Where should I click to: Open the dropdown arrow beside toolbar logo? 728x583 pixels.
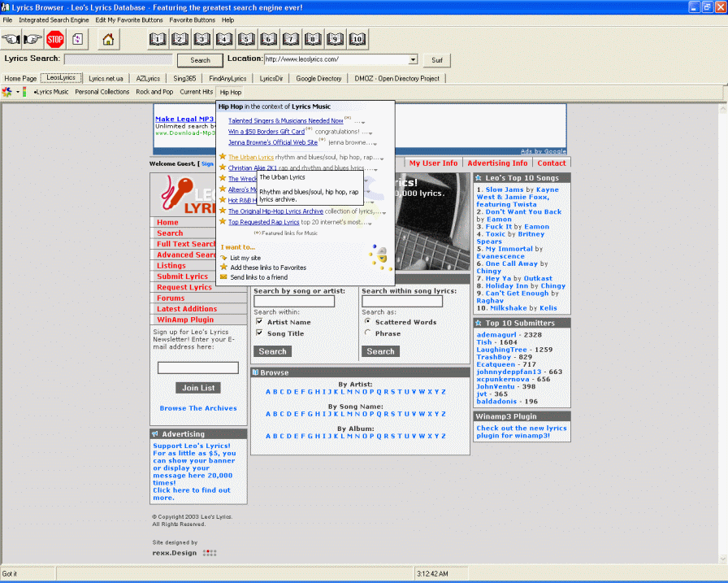(18, 92)
